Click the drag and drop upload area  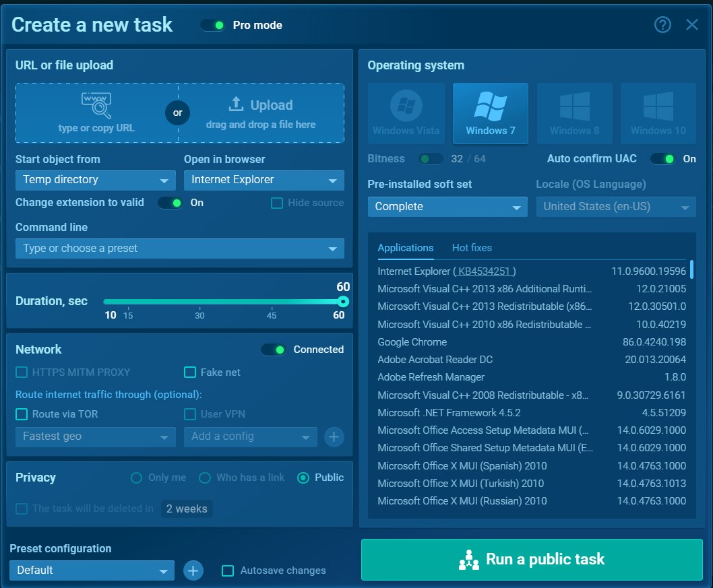click(x=261, y=112)
